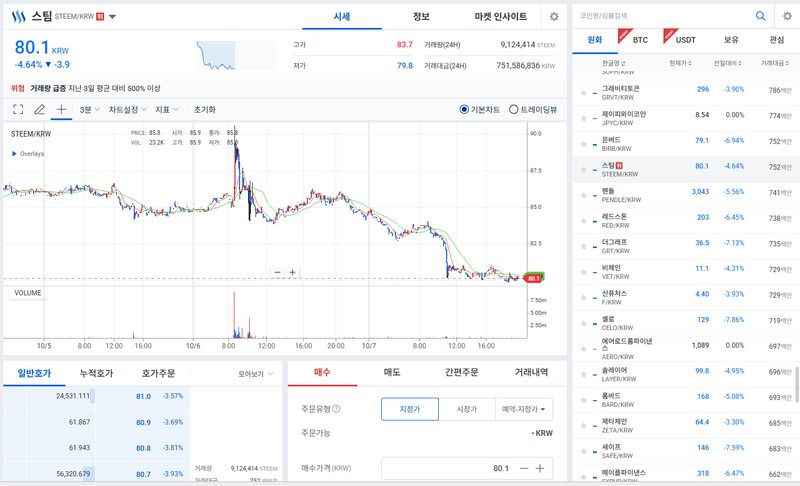
Task: Open 매도 sell tab
Action: (x=392, y=372)
